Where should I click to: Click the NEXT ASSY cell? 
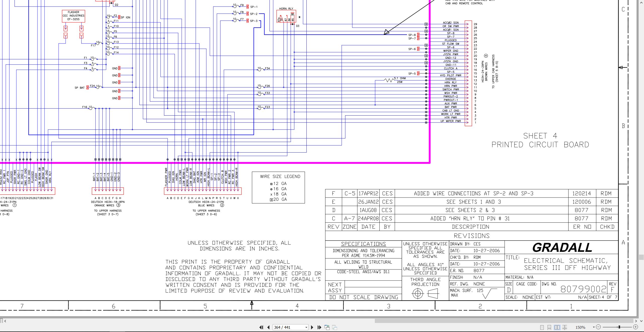tap(335, 288)
